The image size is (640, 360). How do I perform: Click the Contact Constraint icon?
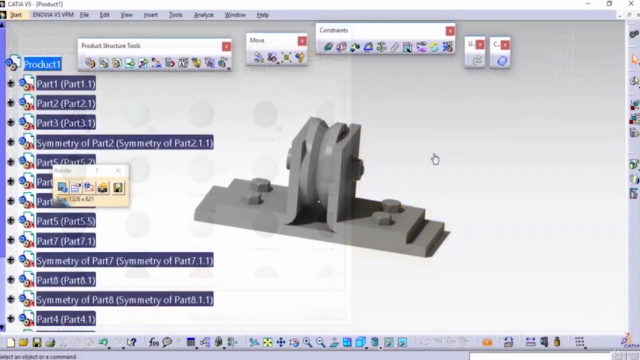[x=341, y=47]
